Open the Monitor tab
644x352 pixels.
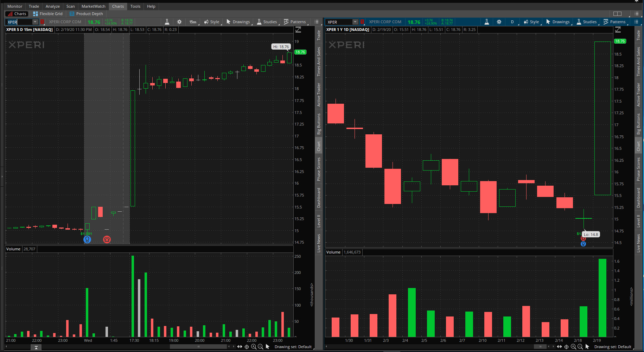click(x=15, y=6)
